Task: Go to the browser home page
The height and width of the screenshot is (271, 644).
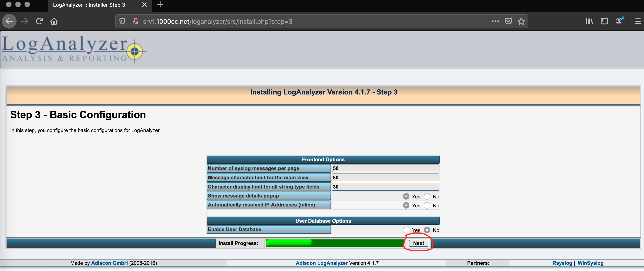Action: [54, 21]
